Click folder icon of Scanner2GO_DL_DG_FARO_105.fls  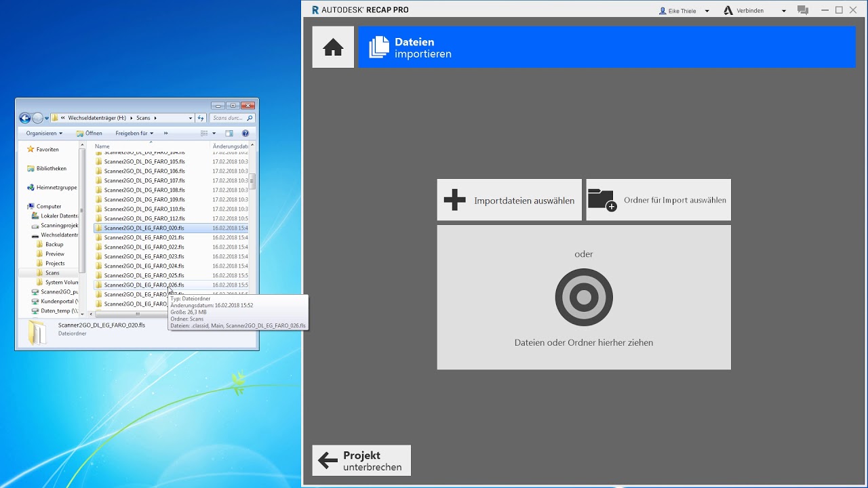pos(99,162)
